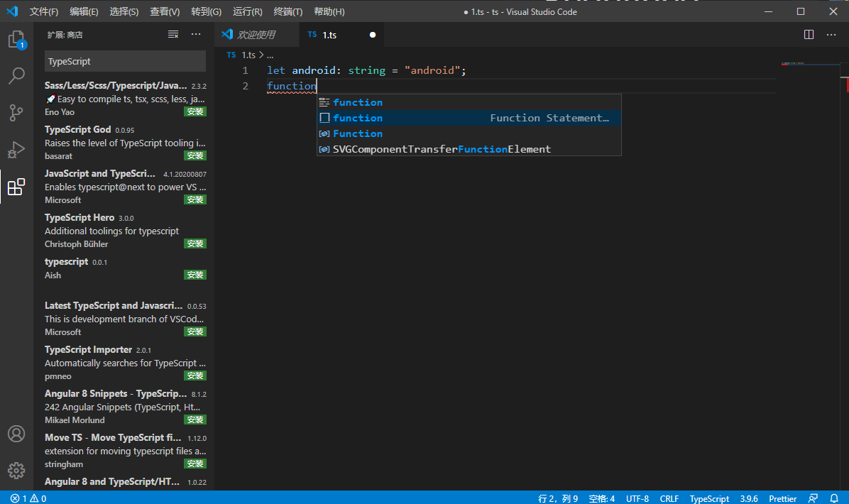Click the Prettier status bar item

click(782, 498)
